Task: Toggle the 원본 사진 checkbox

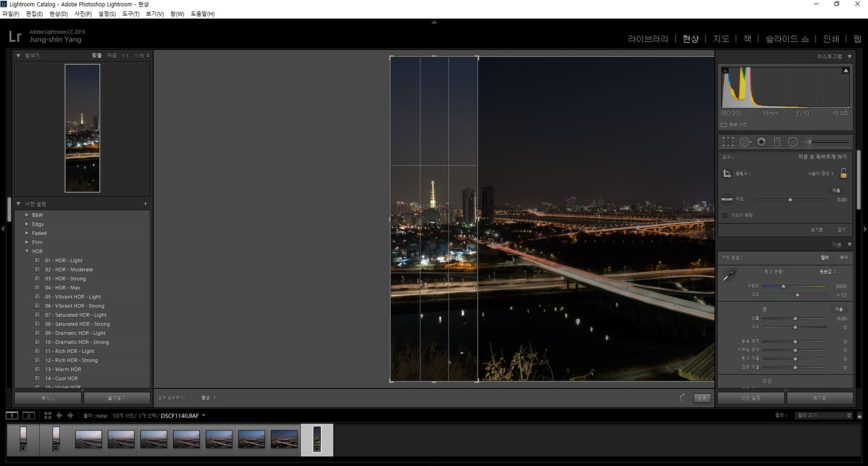Action: tap(724, 125)
